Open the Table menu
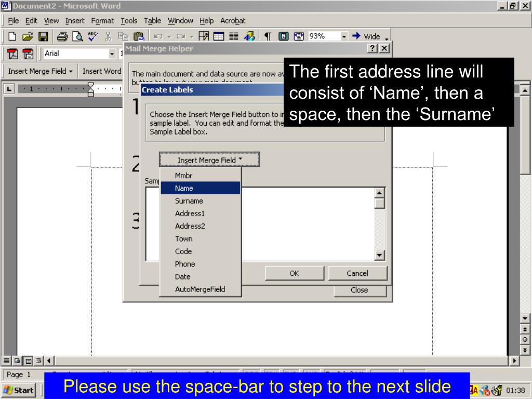This screenshot has height=399, width=532. (x=152, y=21)
